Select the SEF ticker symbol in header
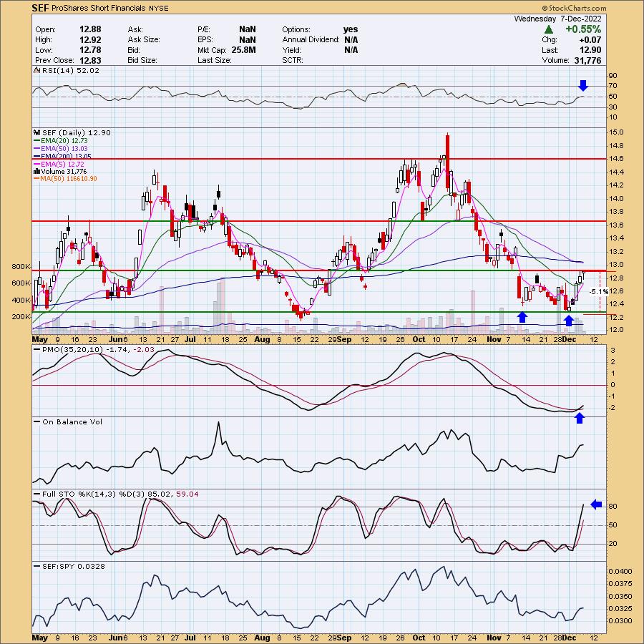Viewport: 644px width, 644px height. point(40,8)
